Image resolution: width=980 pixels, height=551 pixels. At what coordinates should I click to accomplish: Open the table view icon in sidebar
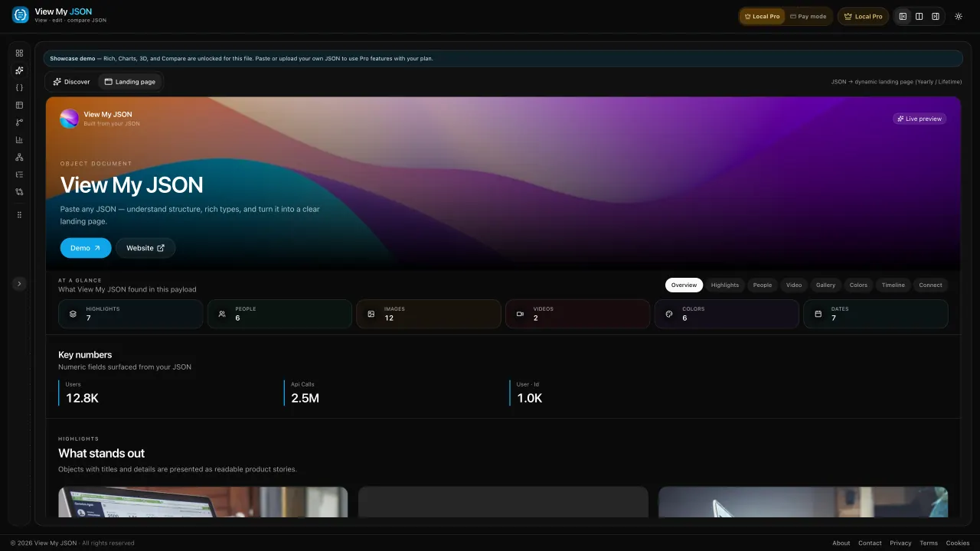[x=19, y=105]
